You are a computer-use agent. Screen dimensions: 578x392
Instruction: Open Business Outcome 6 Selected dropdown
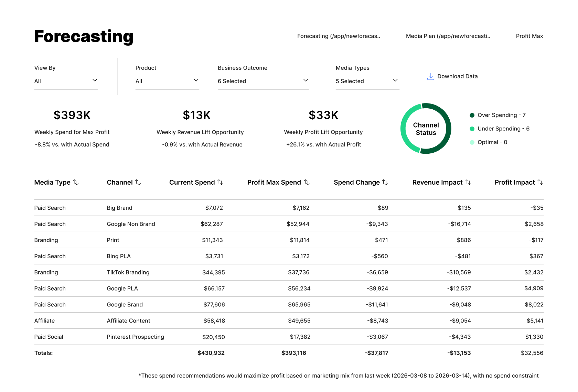tap(263, 81)
